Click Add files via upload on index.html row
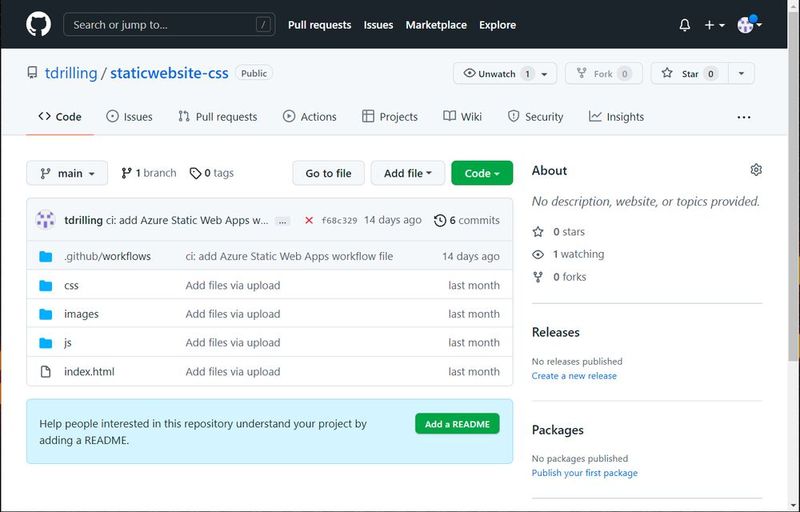800x512 pixels. [x=233, y=371]
